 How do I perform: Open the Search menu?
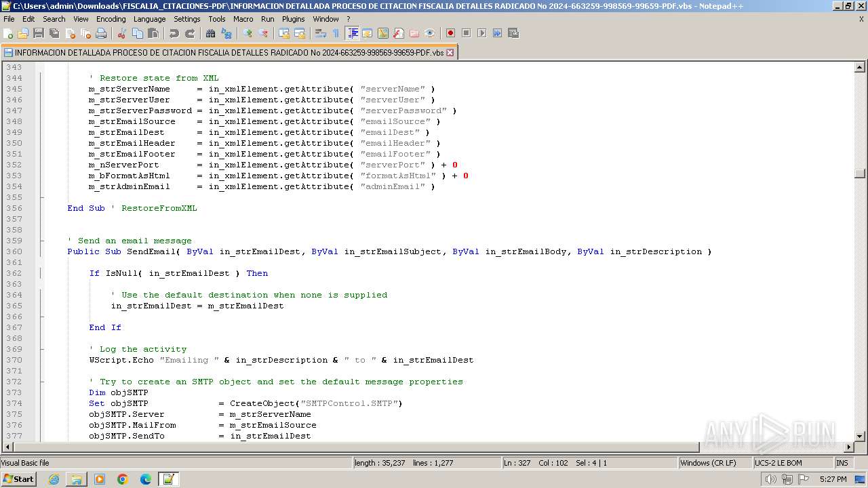click(x=54, y=19)
